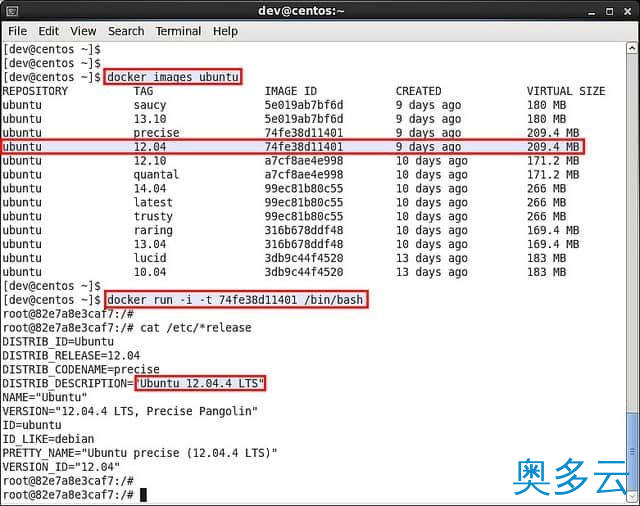
Task: Click the '10.04' tag text
Action: 150,272
